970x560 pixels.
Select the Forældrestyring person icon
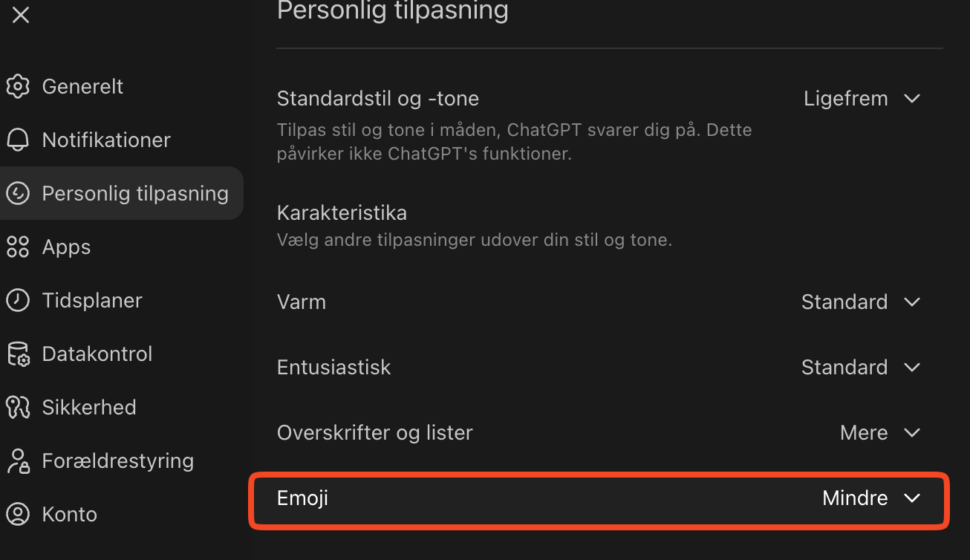pos(18,460)
